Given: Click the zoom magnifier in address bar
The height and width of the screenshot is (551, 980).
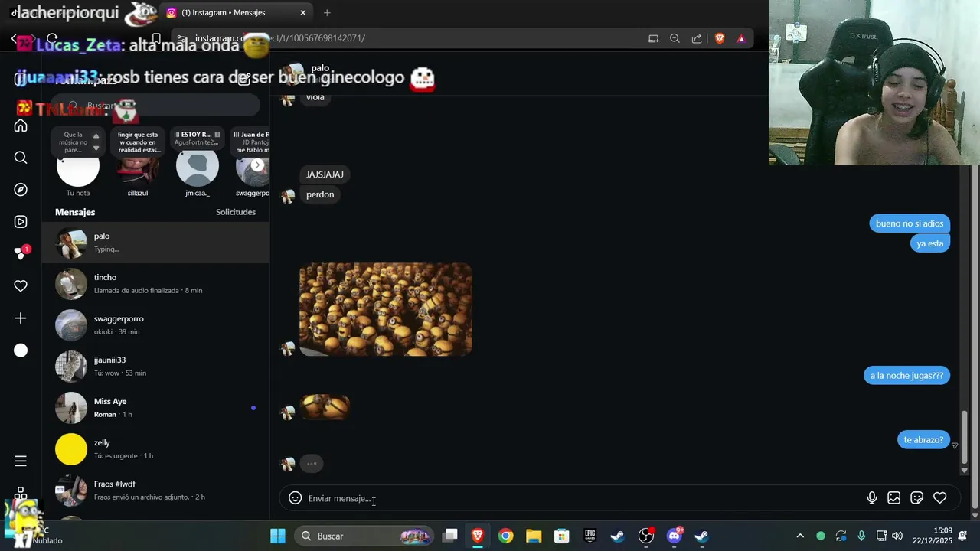Looking at the screenshot, I should tap(675, 38).
